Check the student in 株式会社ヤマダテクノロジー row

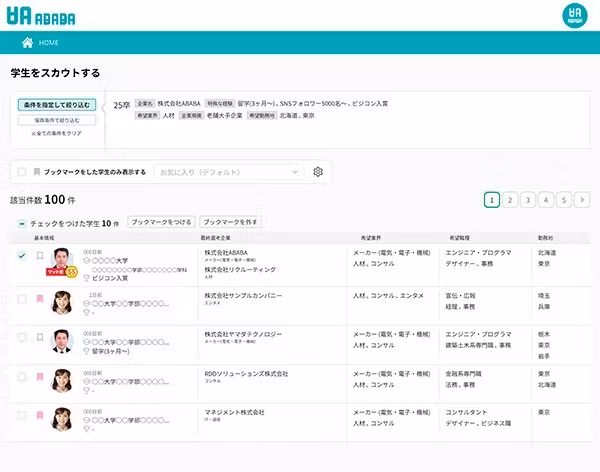22,337
